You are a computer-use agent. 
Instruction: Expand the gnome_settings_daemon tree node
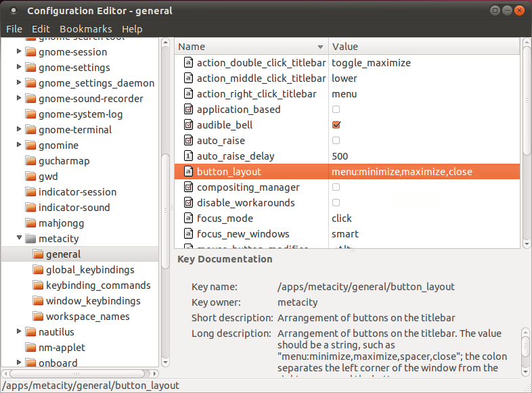(19, 83)
